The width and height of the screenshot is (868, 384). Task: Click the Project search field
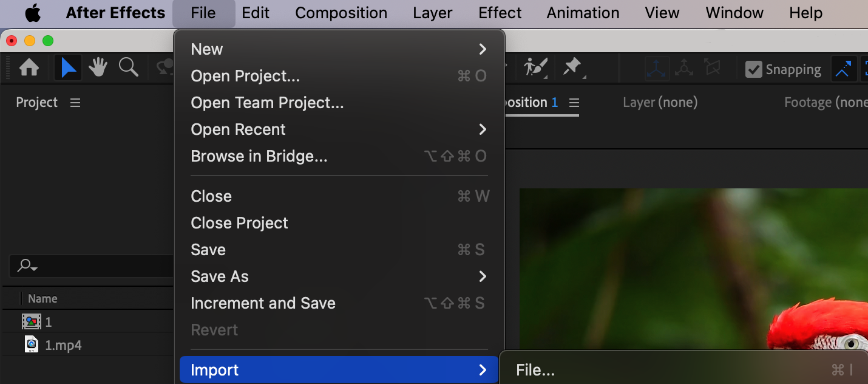[91, 266]
